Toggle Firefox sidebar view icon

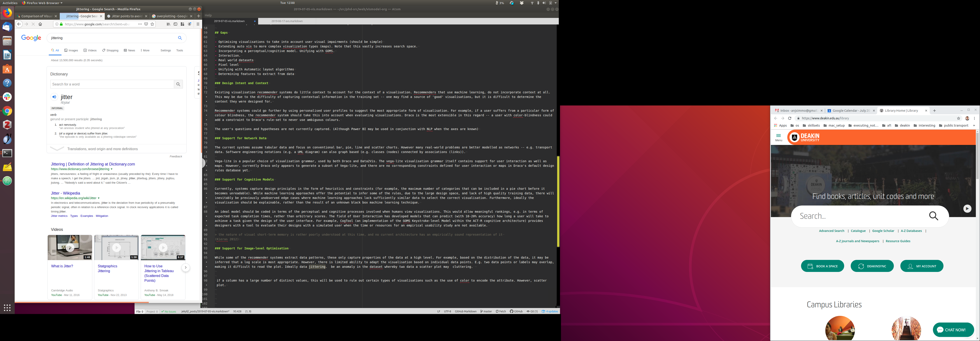175,24
